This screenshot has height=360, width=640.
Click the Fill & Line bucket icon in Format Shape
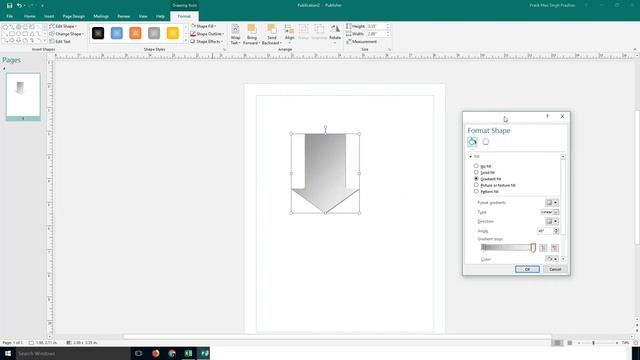pyautogui.click(x=472, y=142)
